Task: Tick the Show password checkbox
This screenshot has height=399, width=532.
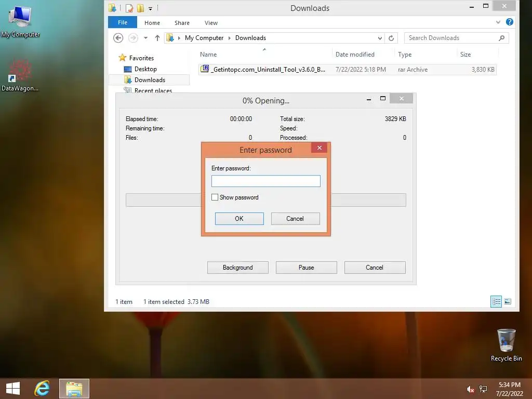Action: 215,197
